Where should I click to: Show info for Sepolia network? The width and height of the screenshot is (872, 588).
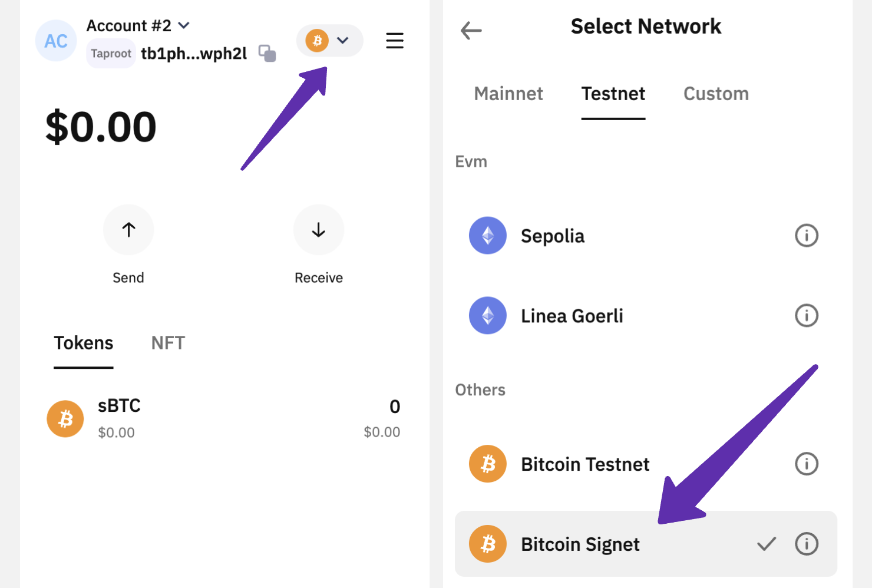[806, 236]
